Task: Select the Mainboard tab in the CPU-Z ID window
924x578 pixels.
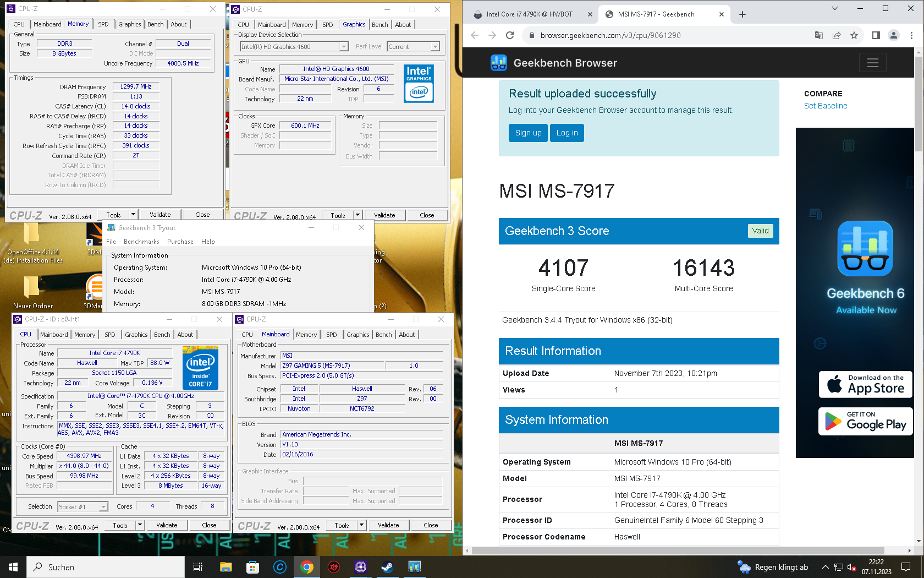Action: point(54,335)
